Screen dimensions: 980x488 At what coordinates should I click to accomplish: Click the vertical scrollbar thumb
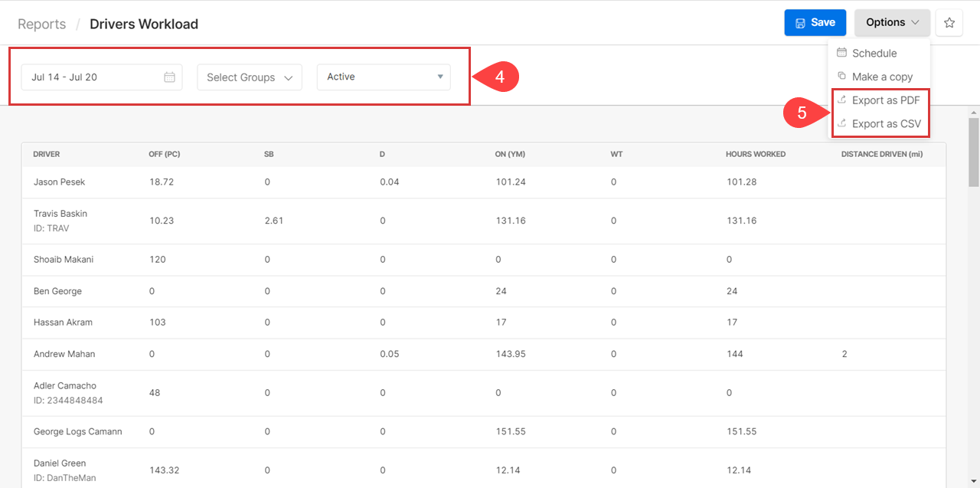click(974, 152)
